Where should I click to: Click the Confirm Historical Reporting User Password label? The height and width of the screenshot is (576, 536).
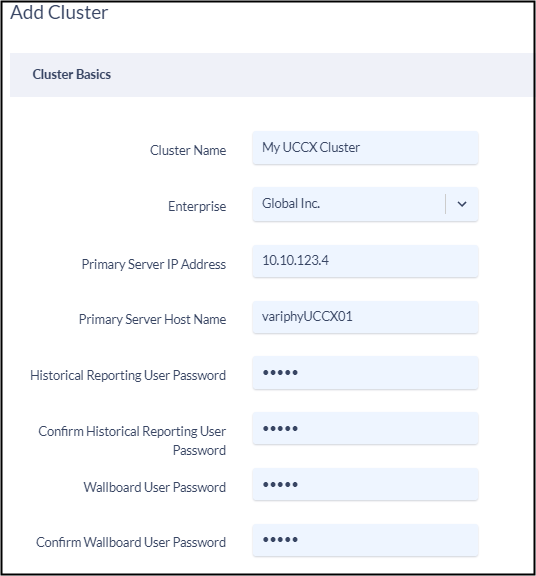tap(132, 440)
